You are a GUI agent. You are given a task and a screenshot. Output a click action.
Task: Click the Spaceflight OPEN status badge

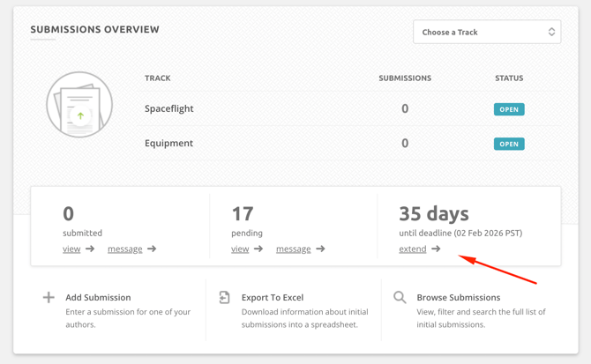coord(509,109)
